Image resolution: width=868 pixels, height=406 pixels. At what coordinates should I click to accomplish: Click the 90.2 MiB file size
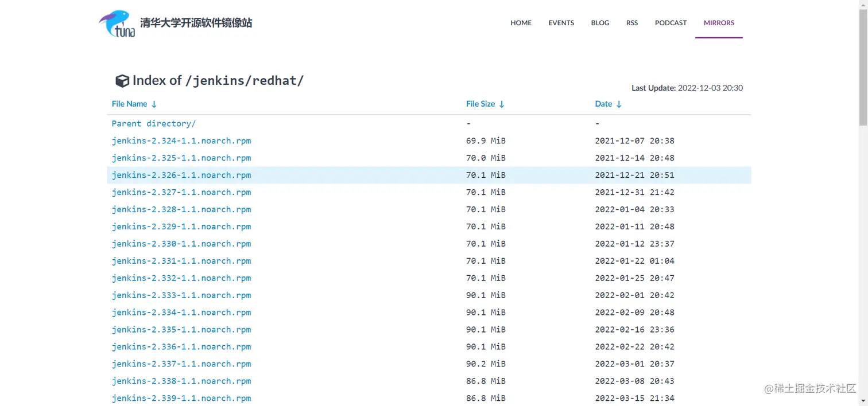(486, 364)
